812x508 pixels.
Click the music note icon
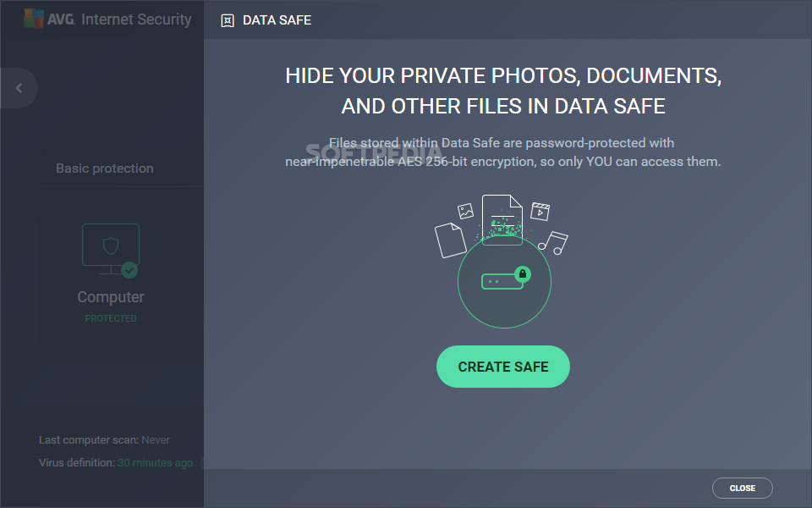[x=553, y=243]
